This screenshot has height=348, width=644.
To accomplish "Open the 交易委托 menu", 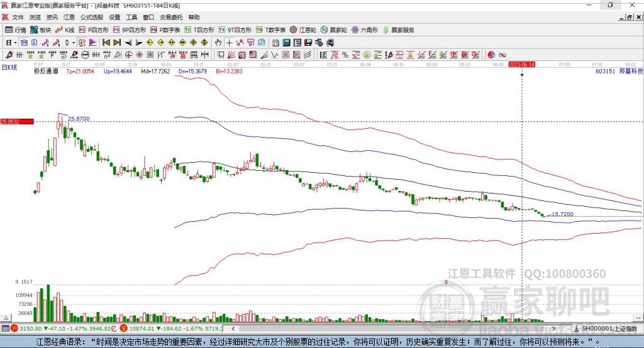I will [171, 17].
